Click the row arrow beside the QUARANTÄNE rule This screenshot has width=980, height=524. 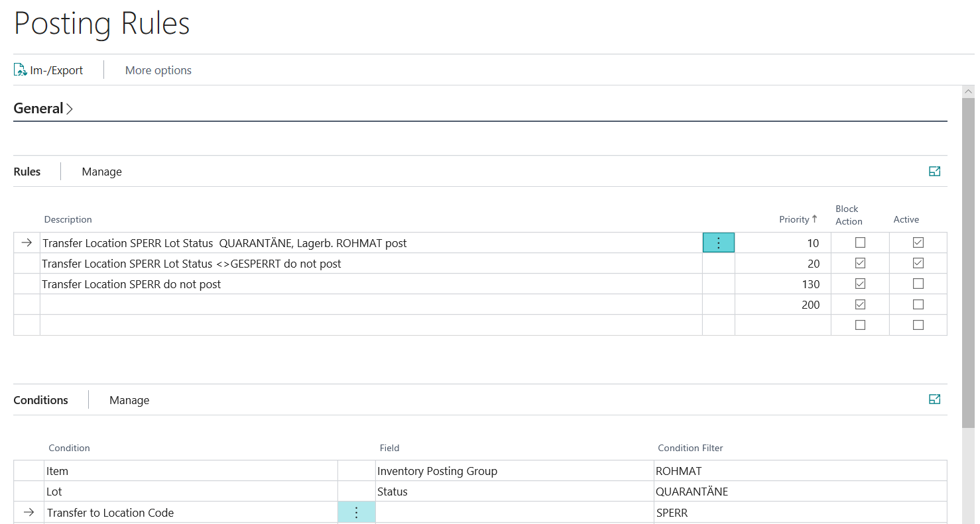(x=27, y=243)
